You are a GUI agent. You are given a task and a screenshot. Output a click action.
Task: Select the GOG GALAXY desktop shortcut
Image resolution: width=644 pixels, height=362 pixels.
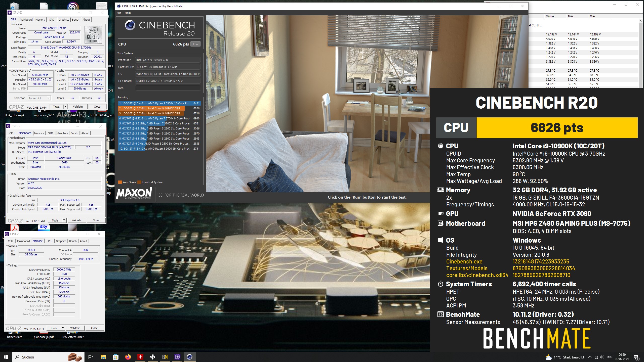click(73, 115)
